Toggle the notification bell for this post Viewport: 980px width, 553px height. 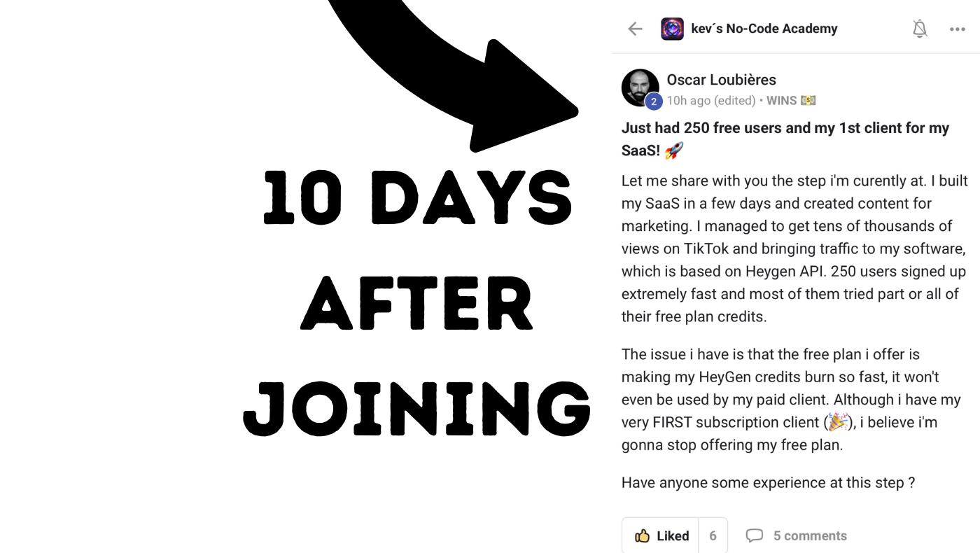point(920,29)
